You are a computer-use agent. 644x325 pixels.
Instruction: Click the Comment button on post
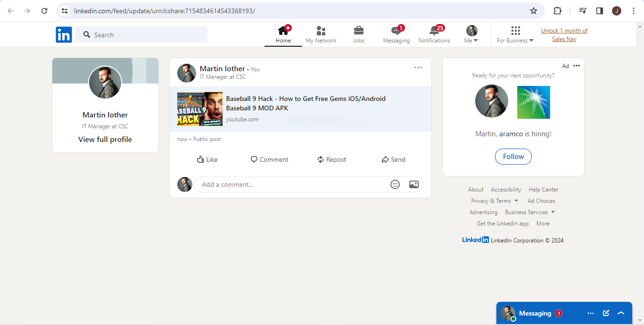tap(270, 159)
